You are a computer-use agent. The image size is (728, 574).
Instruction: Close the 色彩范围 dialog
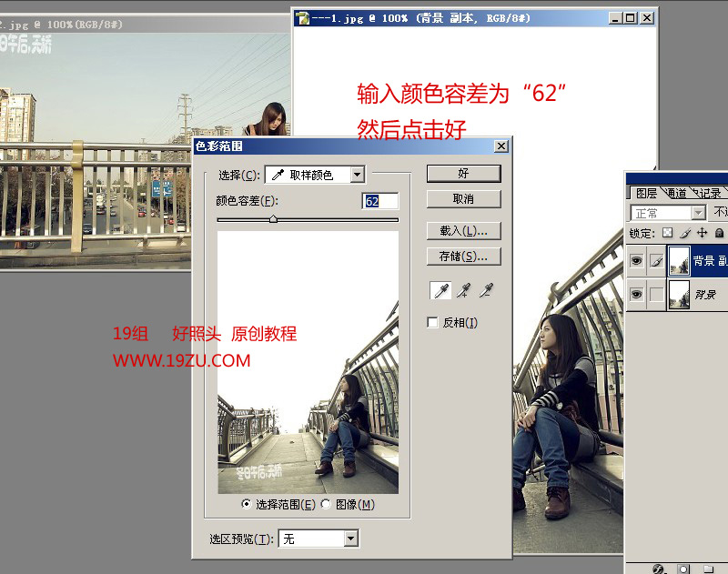(x=501, y=146)
